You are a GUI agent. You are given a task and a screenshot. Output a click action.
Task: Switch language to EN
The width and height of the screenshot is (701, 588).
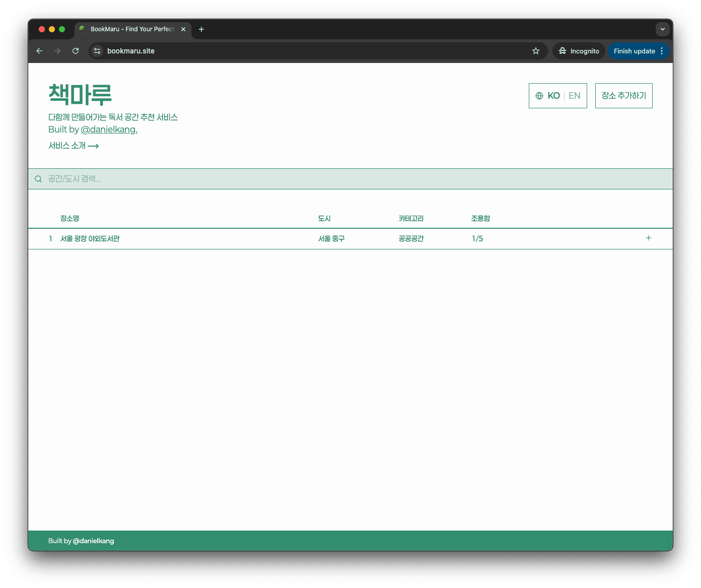[x=574, y=96]
